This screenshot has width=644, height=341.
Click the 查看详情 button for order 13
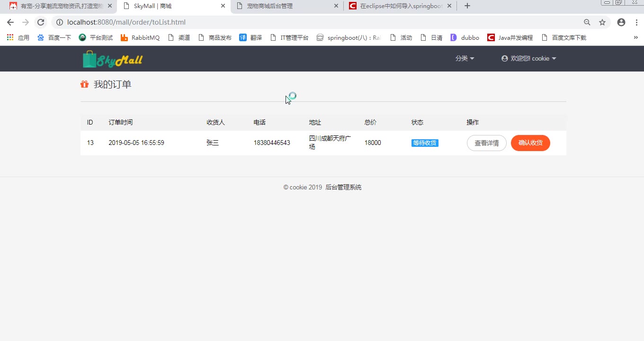tap(486, 143)
